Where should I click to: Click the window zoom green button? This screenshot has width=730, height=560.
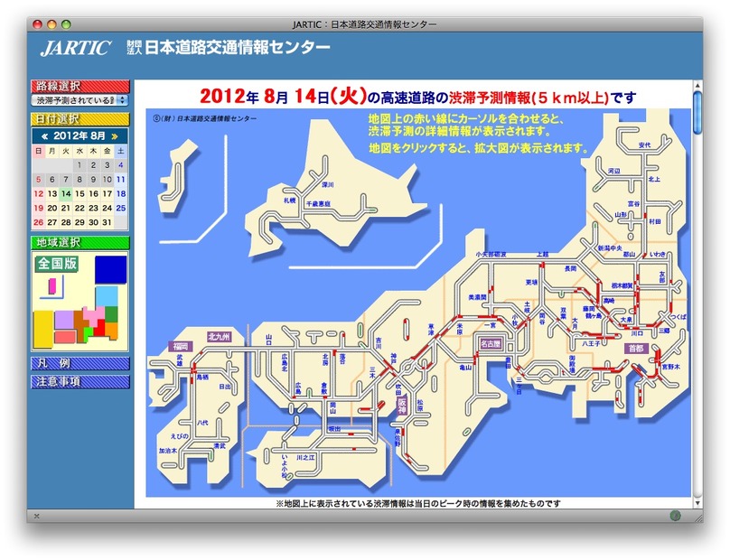tap(67, 24)
